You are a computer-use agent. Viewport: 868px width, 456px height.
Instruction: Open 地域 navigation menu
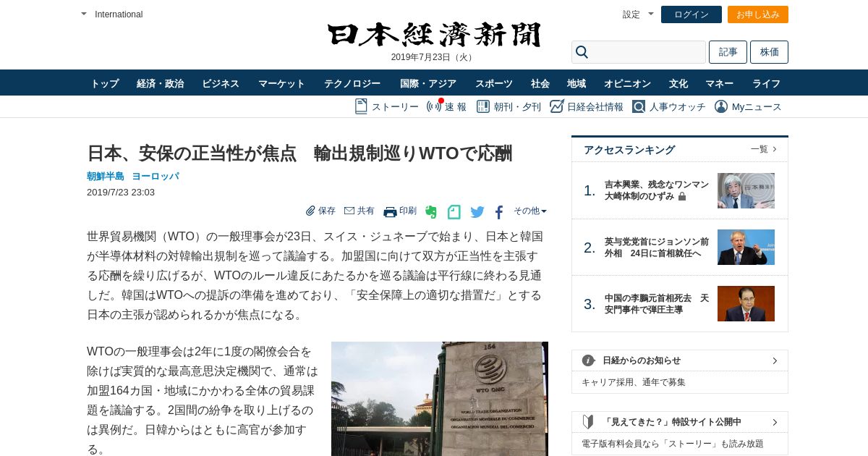coord(576,83)
